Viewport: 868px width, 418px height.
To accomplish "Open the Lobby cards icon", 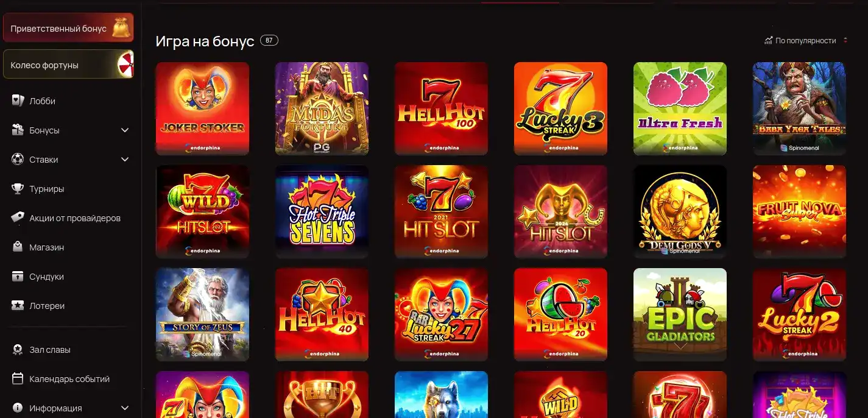I will click(x=18, y=101).
